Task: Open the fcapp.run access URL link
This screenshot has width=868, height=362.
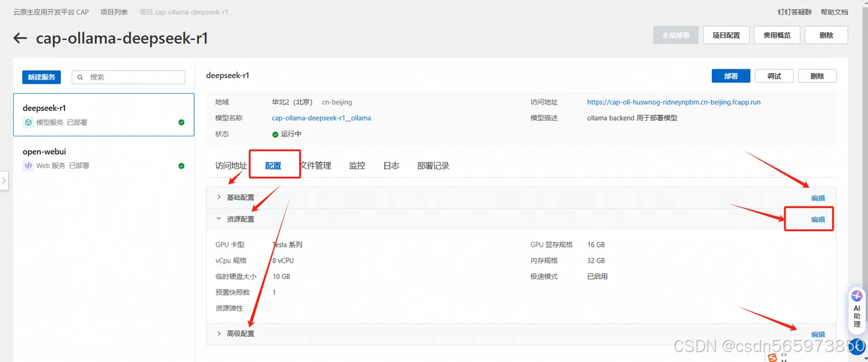Action: pyautogui.click(x=674, y=102)
